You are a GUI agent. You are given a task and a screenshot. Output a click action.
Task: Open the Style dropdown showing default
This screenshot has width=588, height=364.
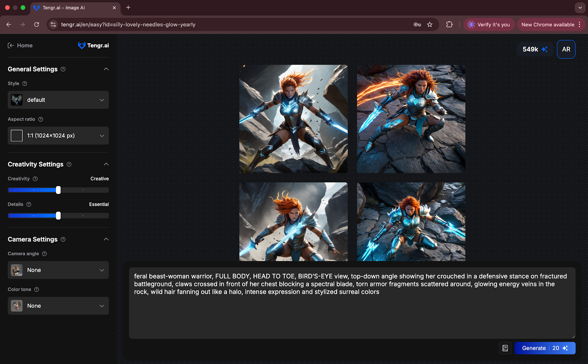pyautogui.click(x=58, y=100)
